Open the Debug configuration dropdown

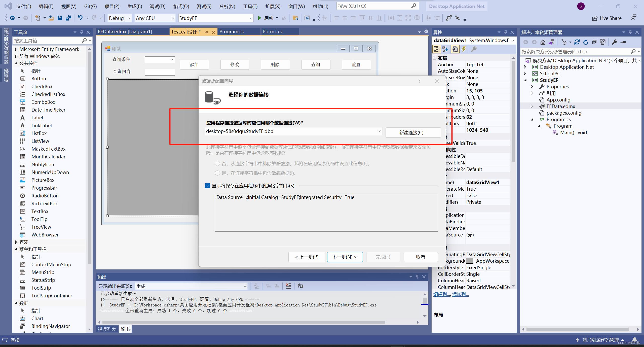(x=129, y=18)
